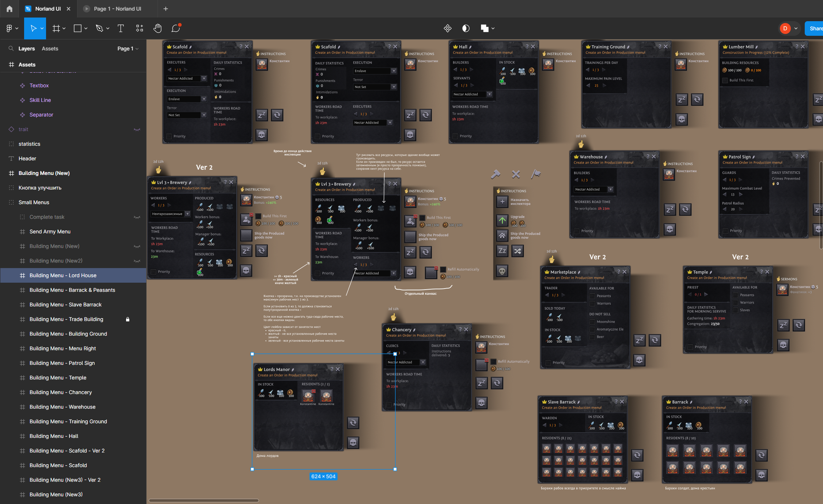The width and height of the screenshot is (823, 504).
Task: Select the Building Menu (New3) - Ver 2 layer
Action: [x=73, y=480]
